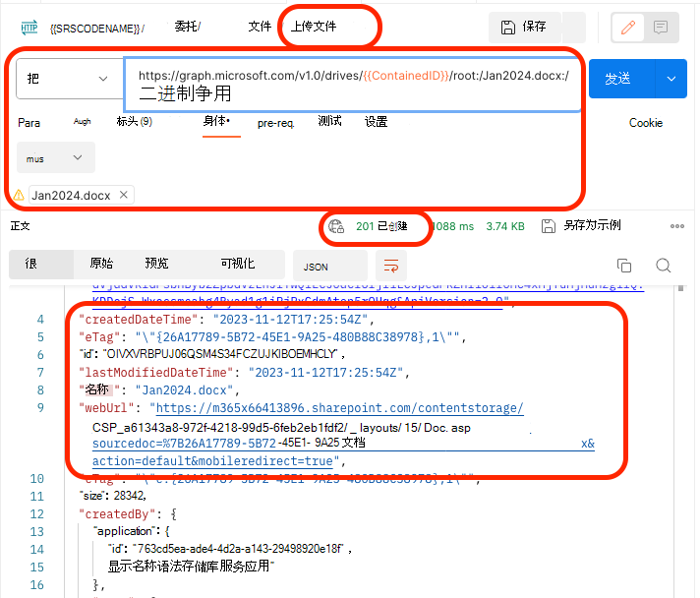Click the Jan2024.docx name value

(184, 390)
